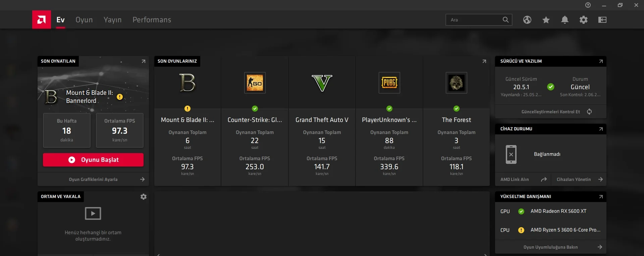Expand the Son Oynatılan panel

point(144,61)
